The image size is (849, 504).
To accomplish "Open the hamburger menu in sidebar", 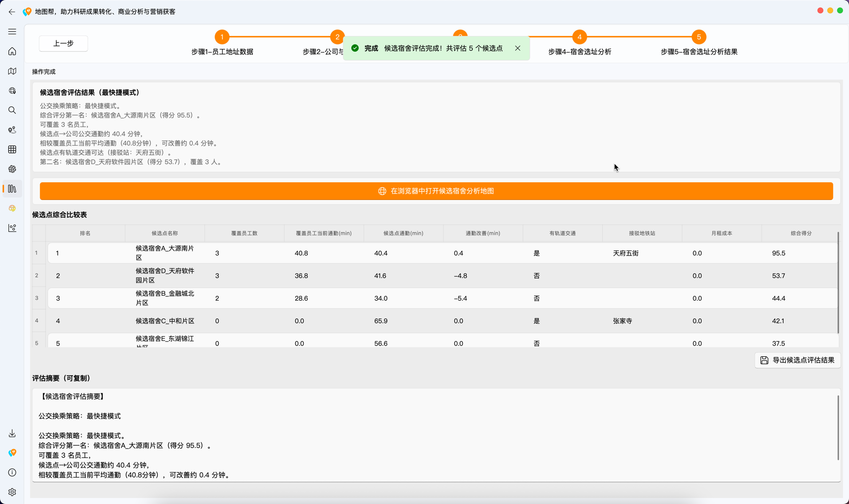I will point(12,31).
